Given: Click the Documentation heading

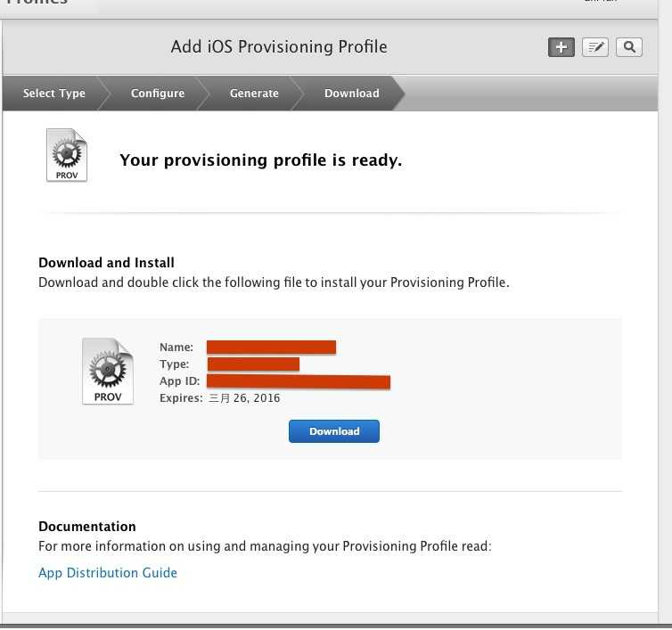Looking at the screenshot, I should coord(87,527).
